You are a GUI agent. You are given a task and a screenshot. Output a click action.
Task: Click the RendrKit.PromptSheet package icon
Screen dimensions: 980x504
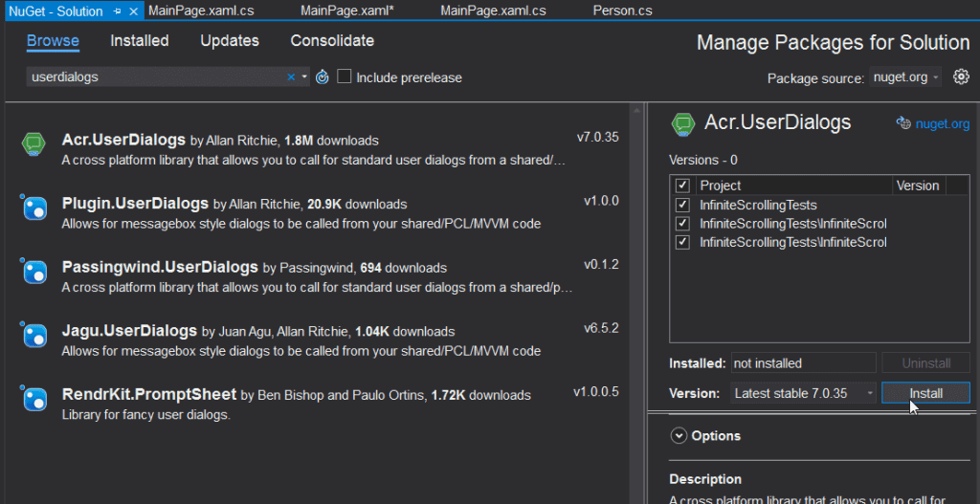34,399
